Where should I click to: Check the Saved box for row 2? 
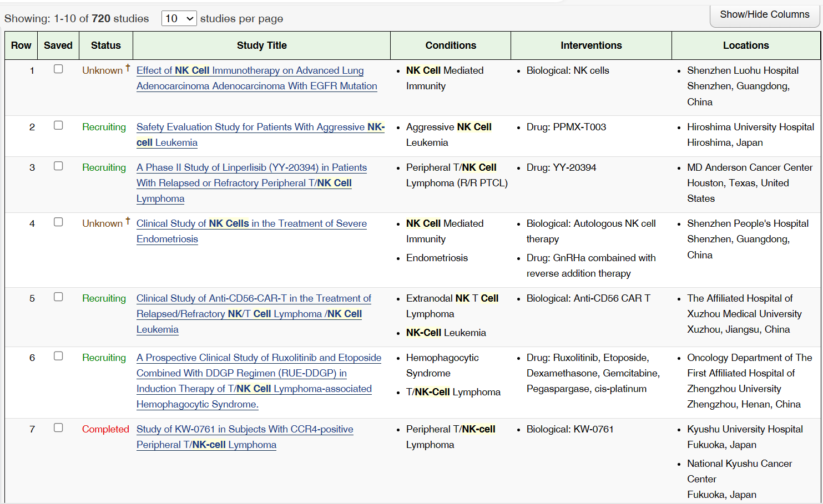(58, 126)
